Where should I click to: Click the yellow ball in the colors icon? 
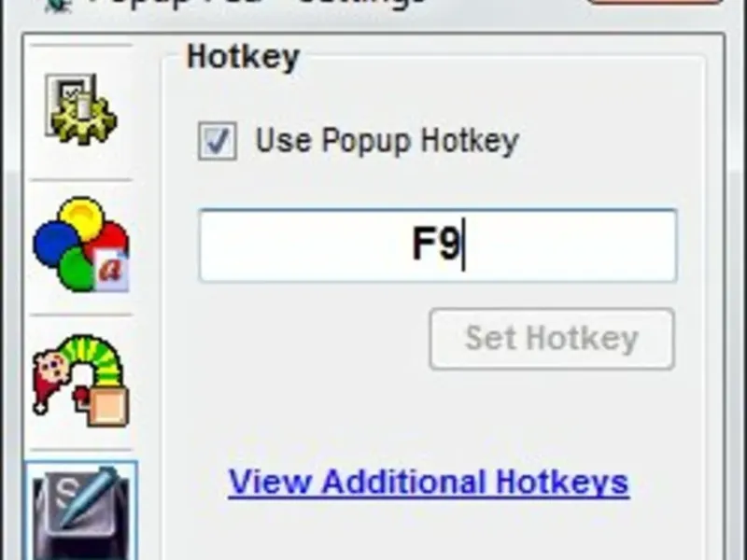click(x=82, y=217)
